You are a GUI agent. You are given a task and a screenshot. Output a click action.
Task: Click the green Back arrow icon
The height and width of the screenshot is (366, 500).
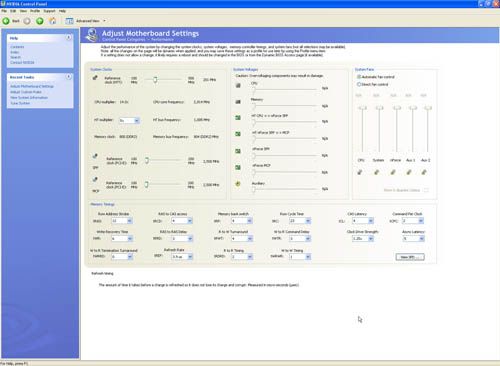6,21
